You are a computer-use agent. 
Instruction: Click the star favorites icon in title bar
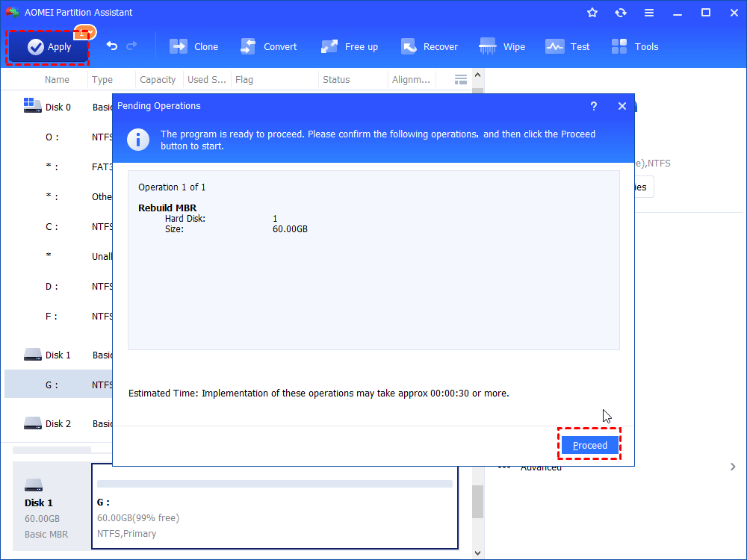[592, 13]
